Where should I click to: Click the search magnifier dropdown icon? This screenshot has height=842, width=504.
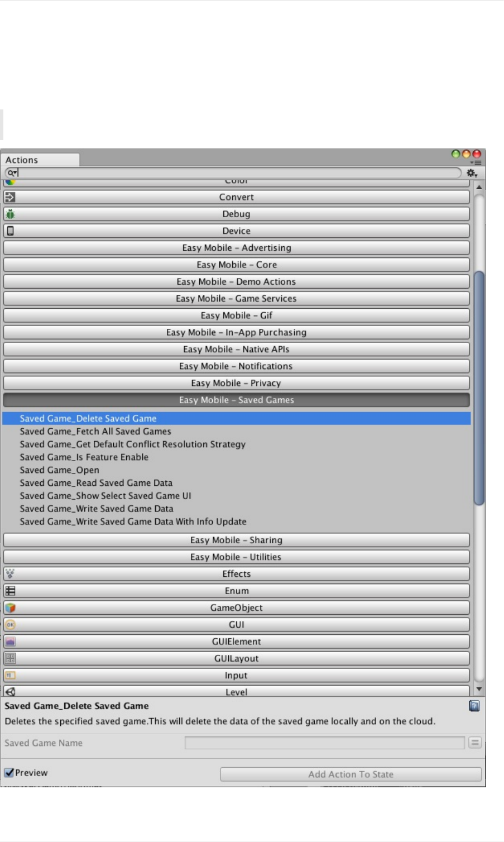[x=12, y=173]
